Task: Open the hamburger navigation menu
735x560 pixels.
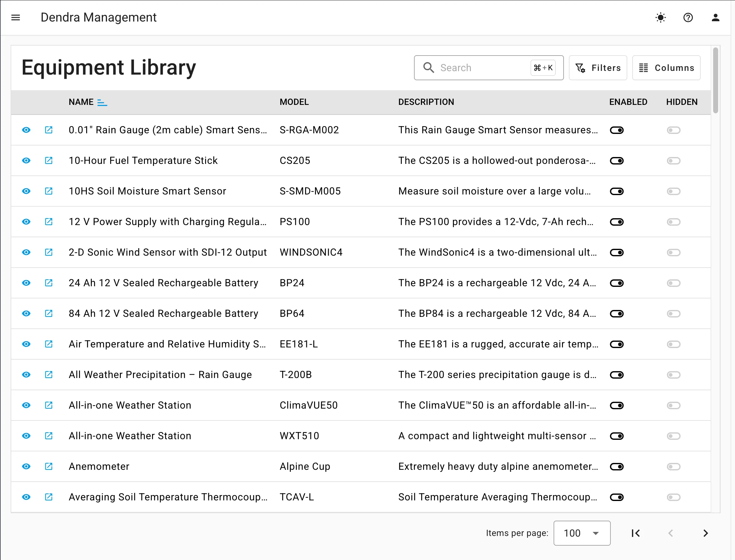Action: click(16, 17)
